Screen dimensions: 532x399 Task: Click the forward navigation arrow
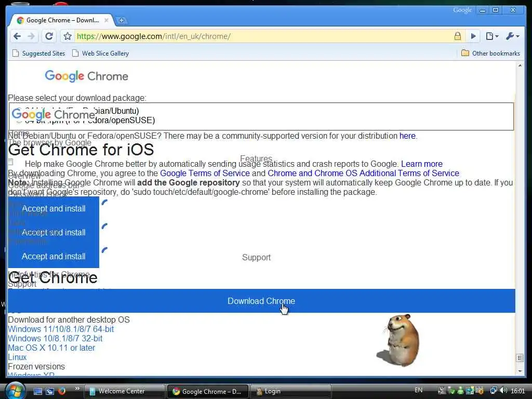31,36
